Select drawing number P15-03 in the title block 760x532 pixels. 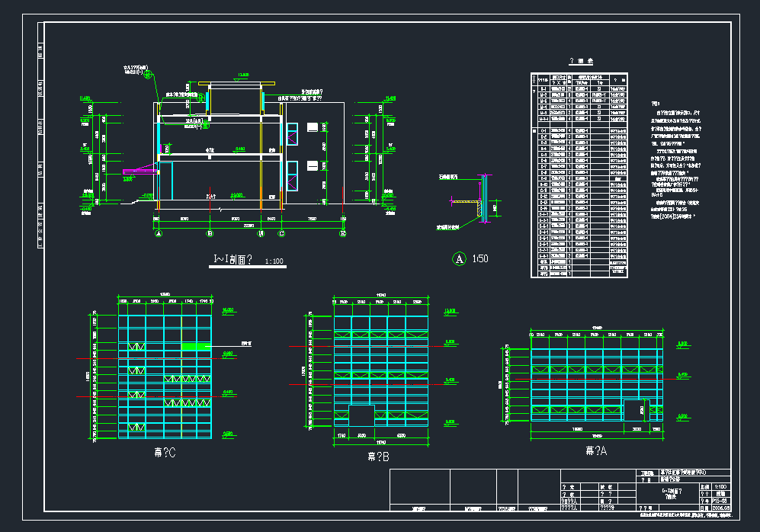click(720, 501)
